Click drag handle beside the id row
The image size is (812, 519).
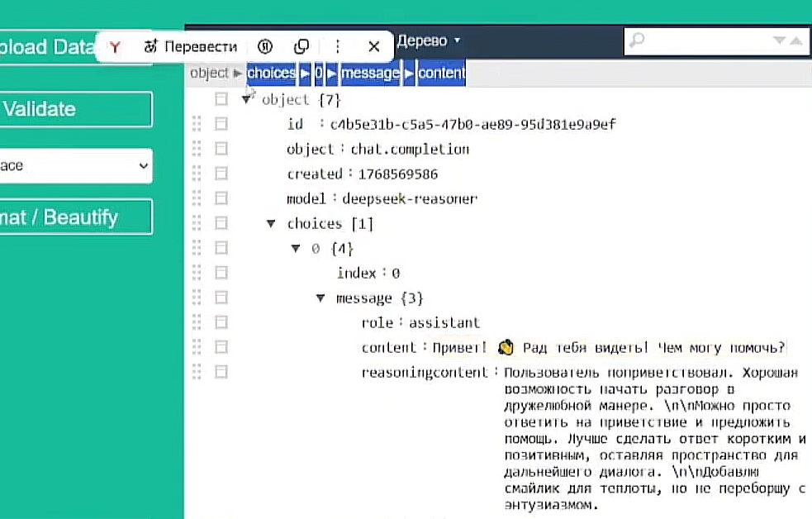(197, 124)
